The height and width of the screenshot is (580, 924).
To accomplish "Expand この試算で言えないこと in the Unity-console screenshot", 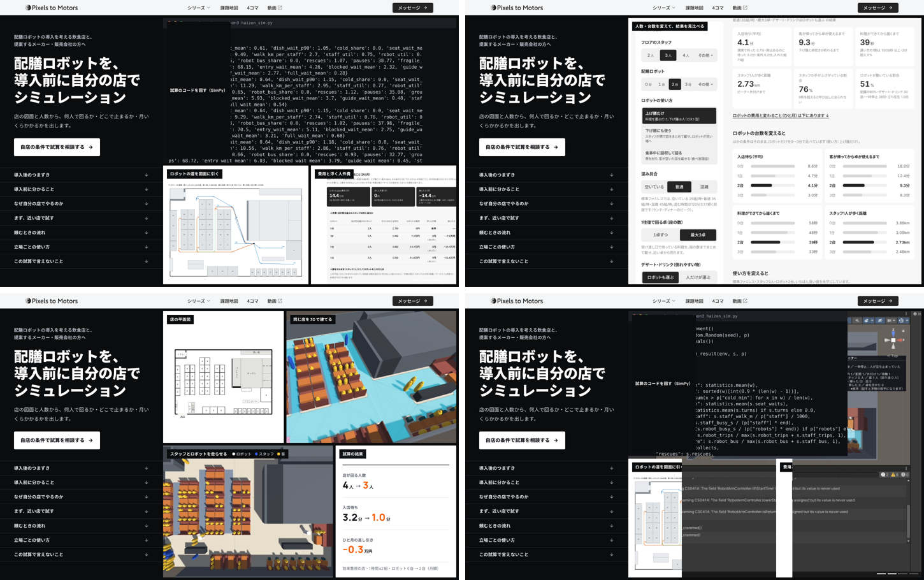I will [546, 555].
